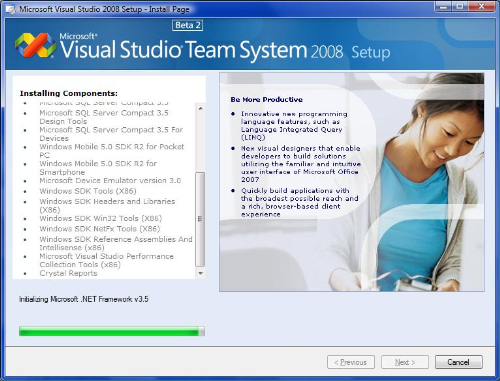This screenshot has height=381, width=500.
Task: Click the window title text
Action: click(104, 9)
